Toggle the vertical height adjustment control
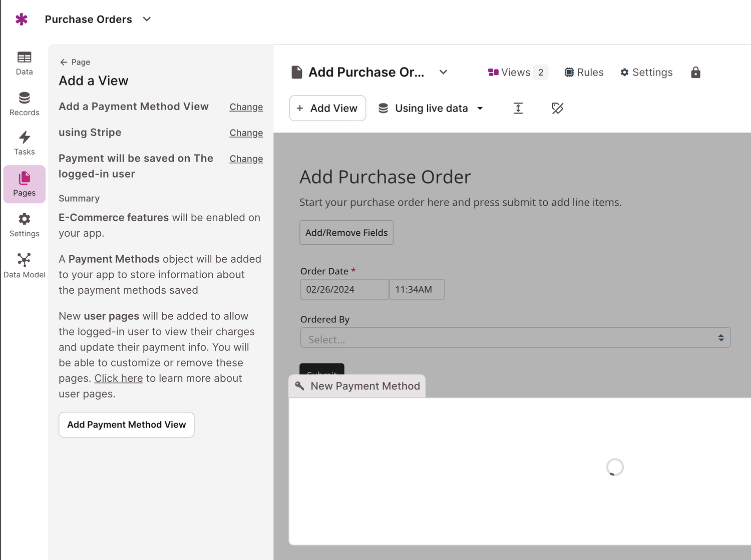This screenshot has width=751, height=560. point(518,108)
